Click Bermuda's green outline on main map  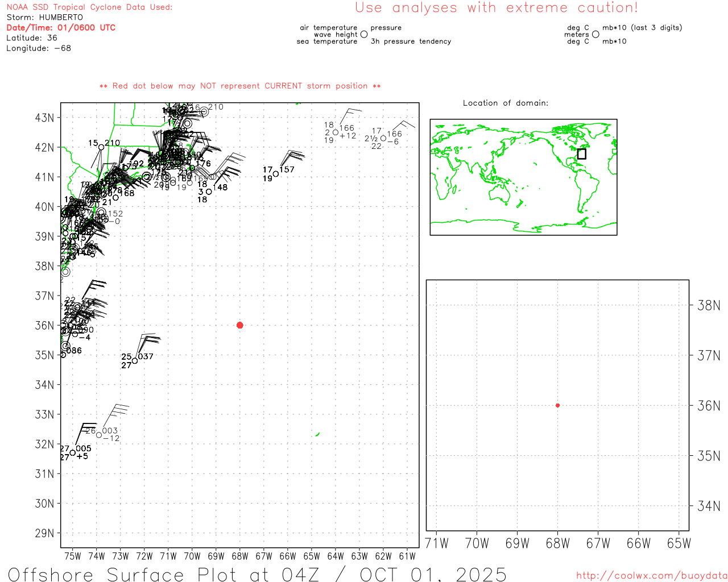[x=317, y=434]
